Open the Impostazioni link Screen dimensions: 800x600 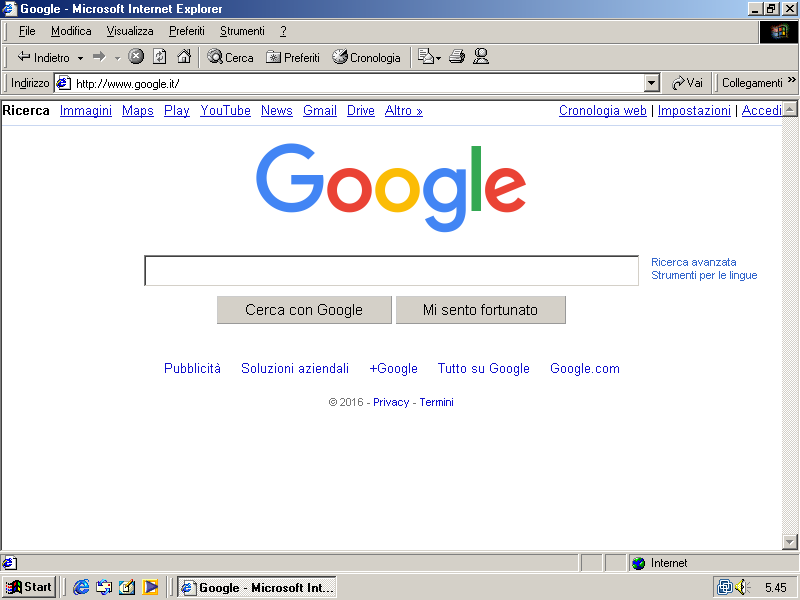(x=694, y=111)
